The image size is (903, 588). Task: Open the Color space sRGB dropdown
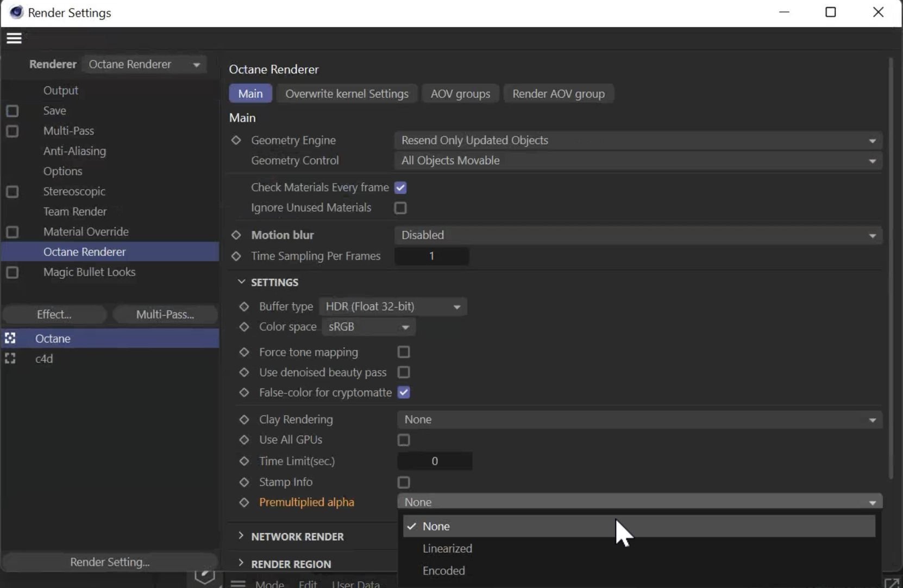(x=368, y=327)
